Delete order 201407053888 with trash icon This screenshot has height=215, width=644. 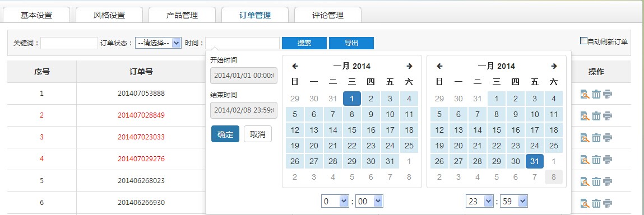[596, 95]
